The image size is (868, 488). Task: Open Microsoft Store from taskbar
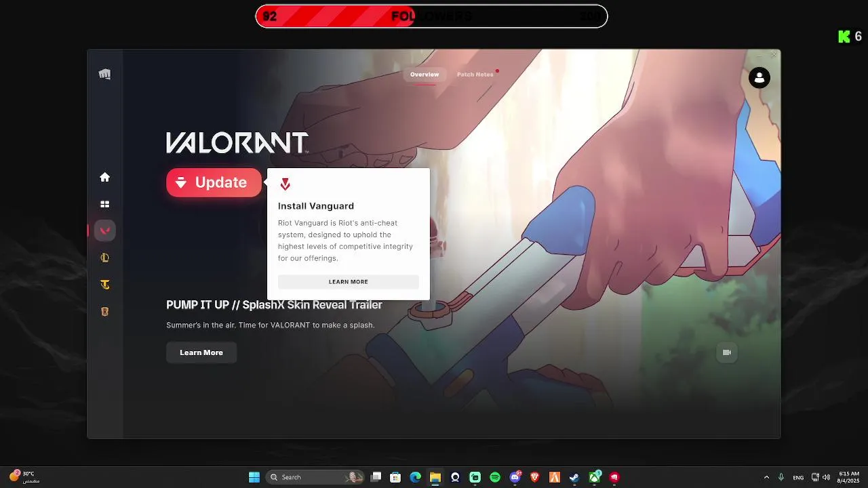point(395,477)
